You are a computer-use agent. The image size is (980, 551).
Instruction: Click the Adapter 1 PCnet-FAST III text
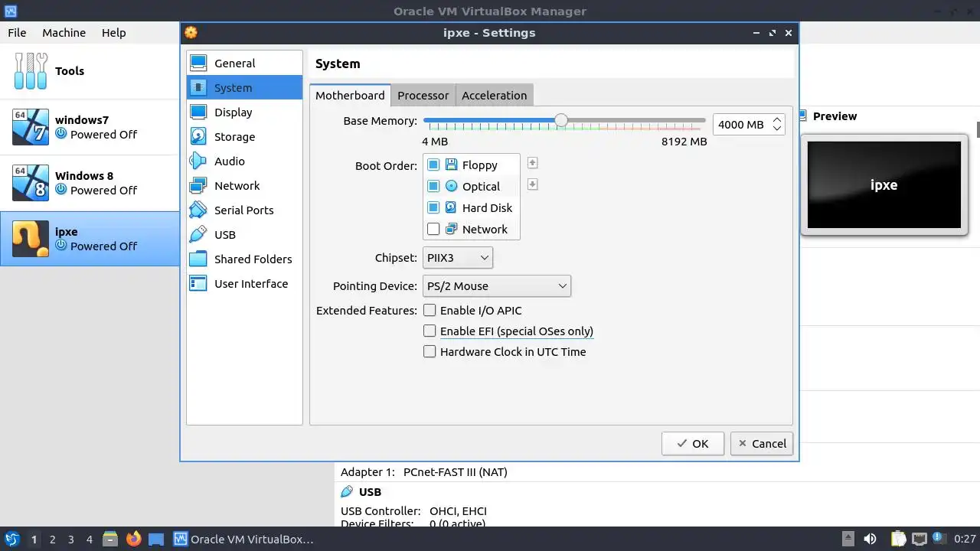point(423,472)
